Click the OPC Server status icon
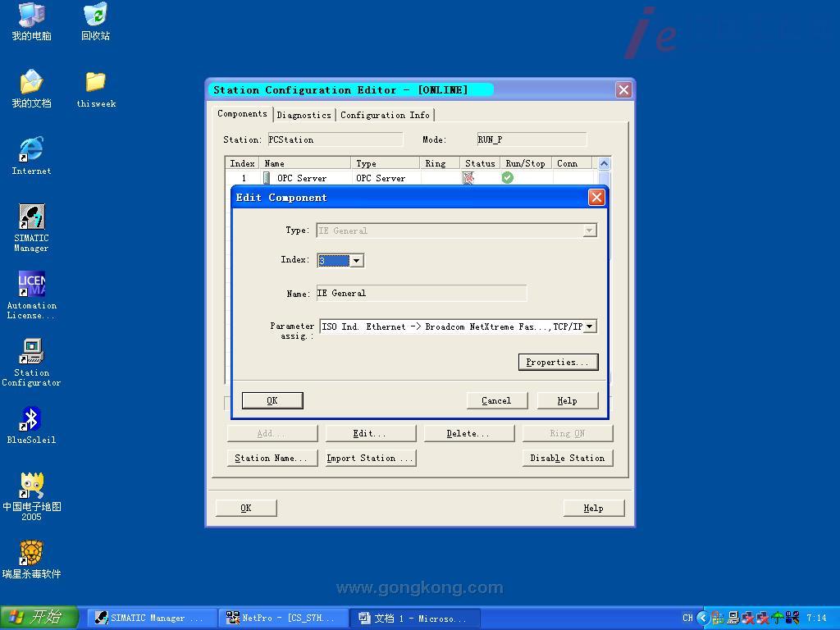840x630 pixels. [468, 178]
